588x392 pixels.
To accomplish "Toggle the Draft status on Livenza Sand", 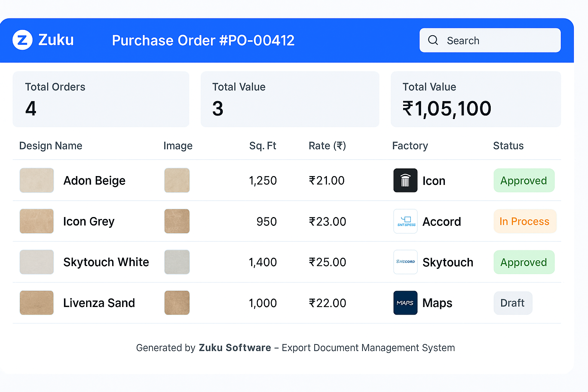I will click(x=513, y=303).
